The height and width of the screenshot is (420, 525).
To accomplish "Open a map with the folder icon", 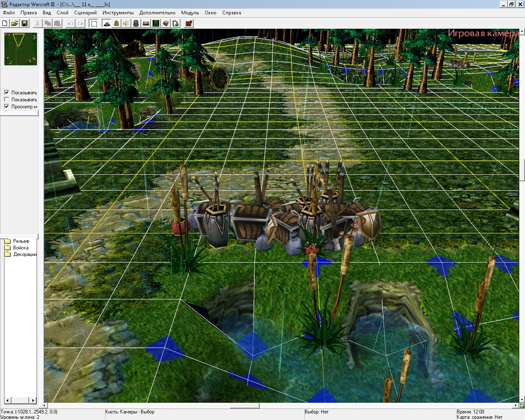I will (x=15, y=23).
